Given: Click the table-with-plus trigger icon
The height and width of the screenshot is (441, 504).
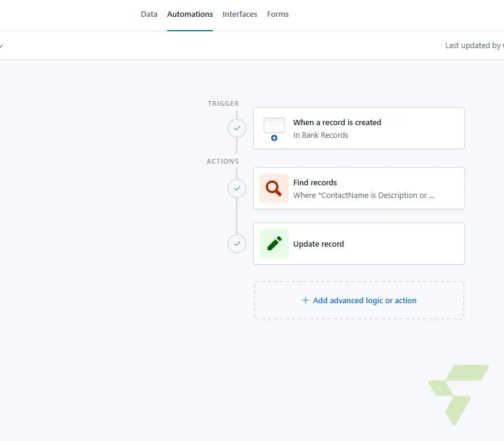Looking at the screenshot, I should pos(274,129).
